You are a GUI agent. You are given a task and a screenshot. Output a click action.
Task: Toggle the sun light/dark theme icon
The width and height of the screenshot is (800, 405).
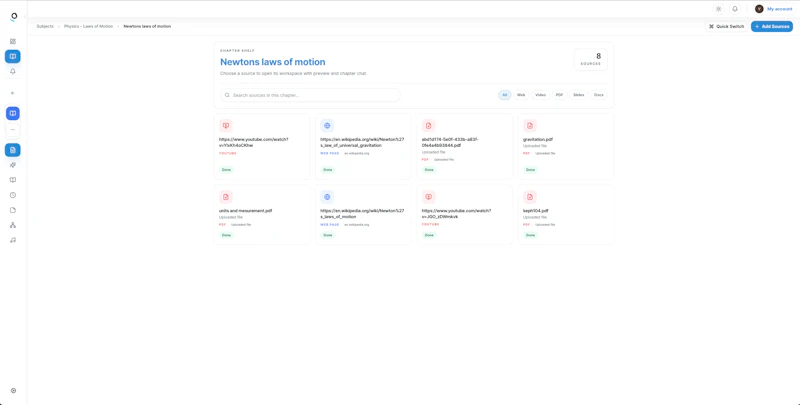[x=718, y=9]
